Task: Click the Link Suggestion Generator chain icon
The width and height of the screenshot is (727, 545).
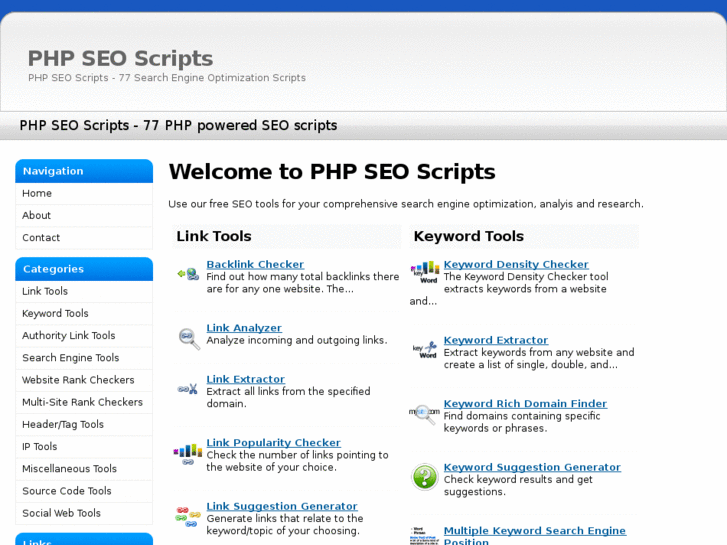Action: point(188,517)
